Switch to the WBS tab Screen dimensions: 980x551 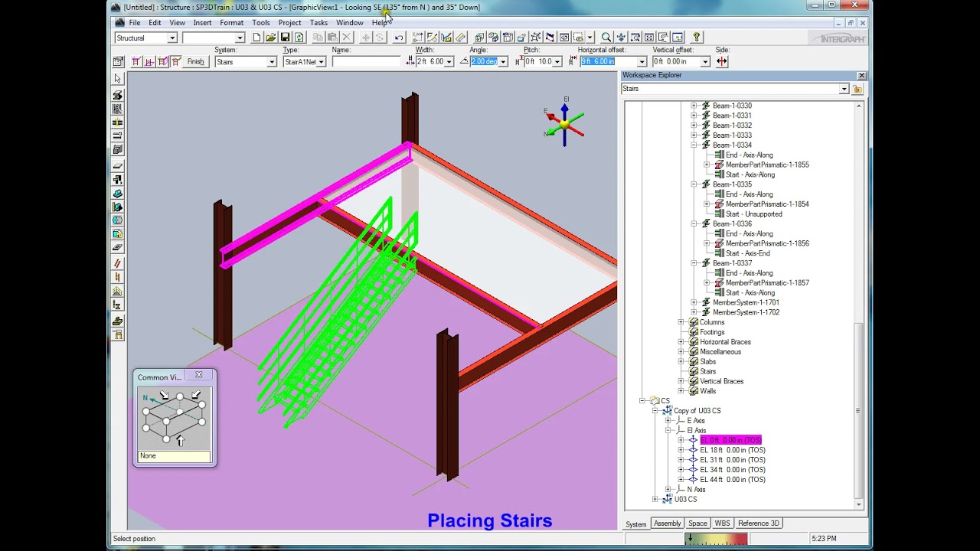click(722, 523)
